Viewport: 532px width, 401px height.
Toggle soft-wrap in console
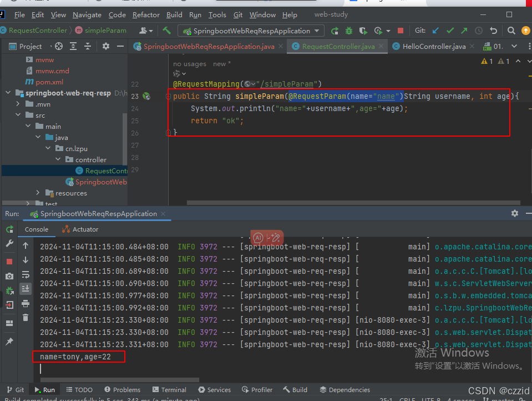pos(26,274)
